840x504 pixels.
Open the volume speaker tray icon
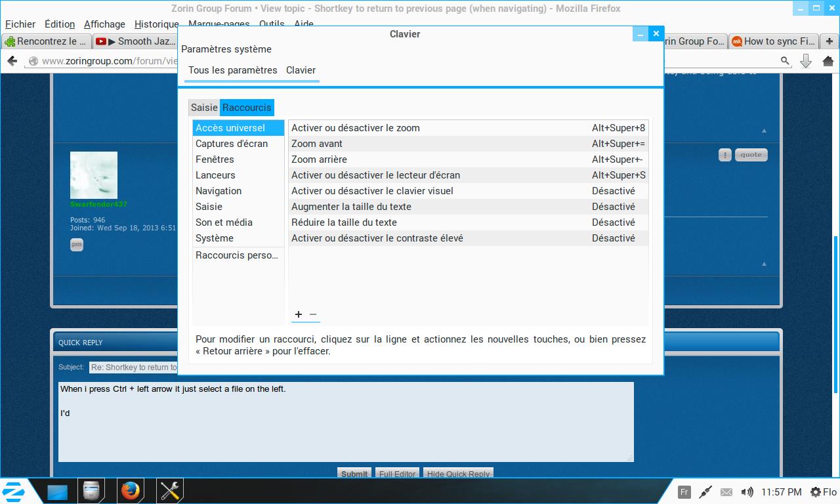coord(747,492)
